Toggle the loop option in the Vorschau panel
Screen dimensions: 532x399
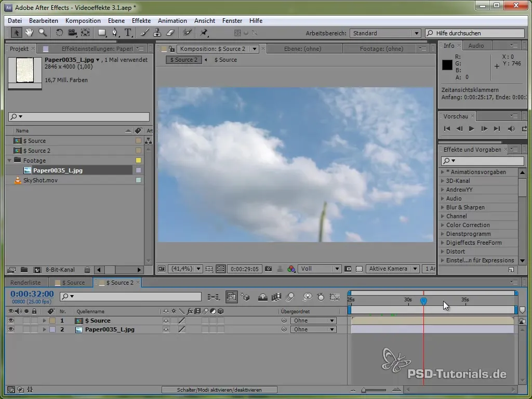(x=524, y=129)
